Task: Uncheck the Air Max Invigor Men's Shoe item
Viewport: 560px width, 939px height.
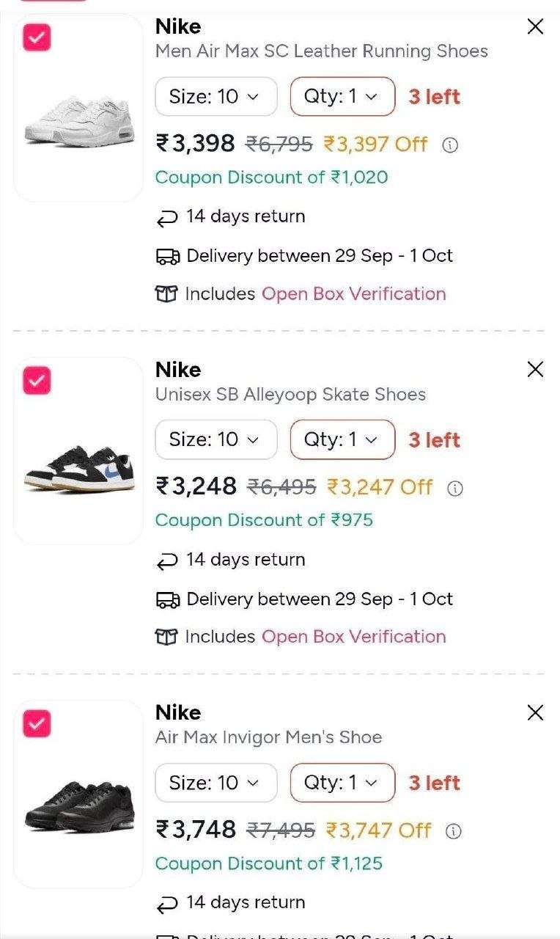Action: pos(37,723)
